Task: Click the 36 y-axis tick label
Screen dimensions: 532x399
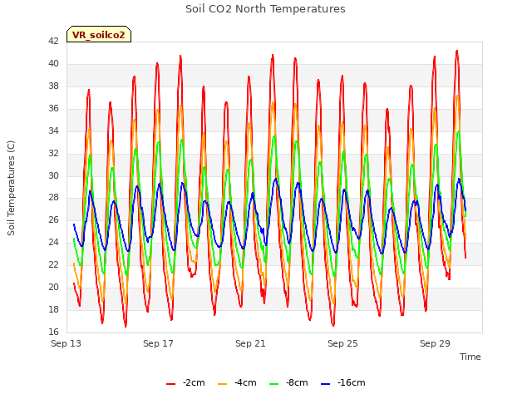Action: (x=53, y=108)
